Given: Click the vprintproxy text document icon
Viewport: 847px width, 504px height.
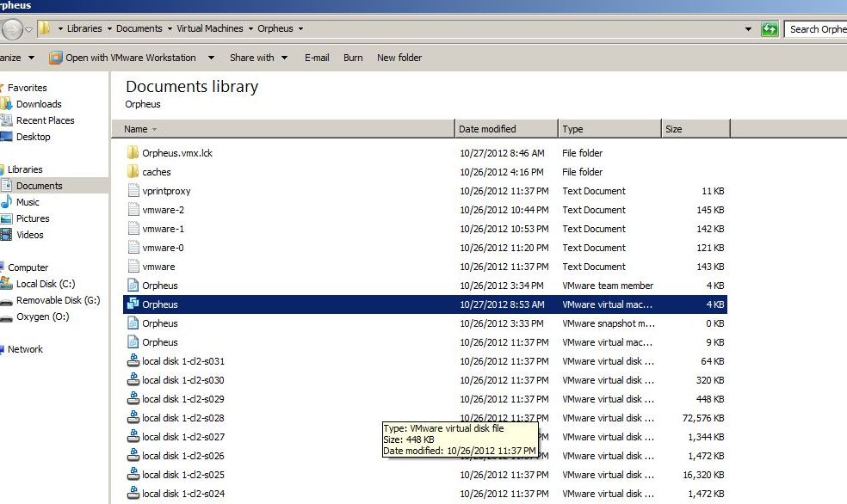Looking at the screenshot, I should (133, 191).
